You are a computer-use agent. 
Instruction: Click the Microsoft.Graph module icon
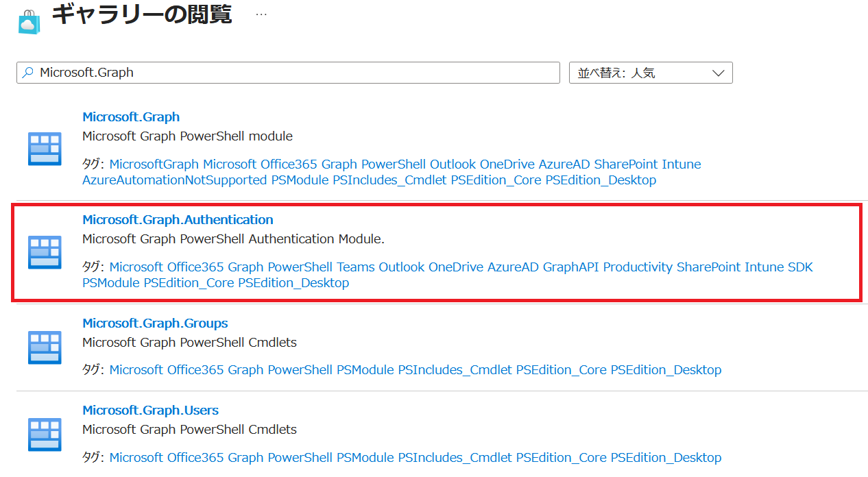[45, 149]
